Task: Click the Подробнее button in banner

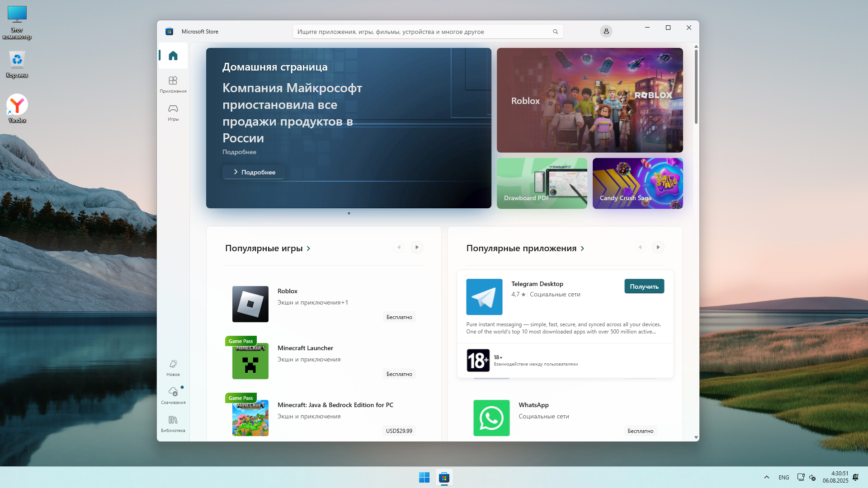Action: (x=254, y=172)
